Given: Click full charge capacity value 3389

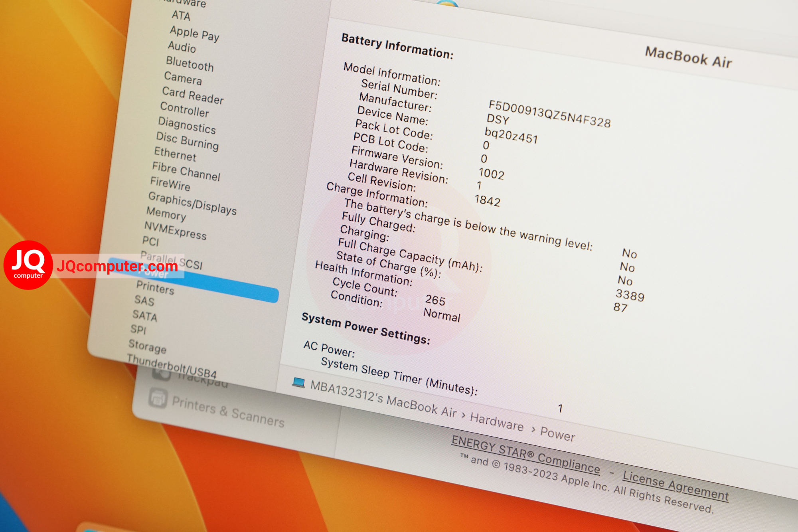Looking at the screenshot, I should (630, 295).
